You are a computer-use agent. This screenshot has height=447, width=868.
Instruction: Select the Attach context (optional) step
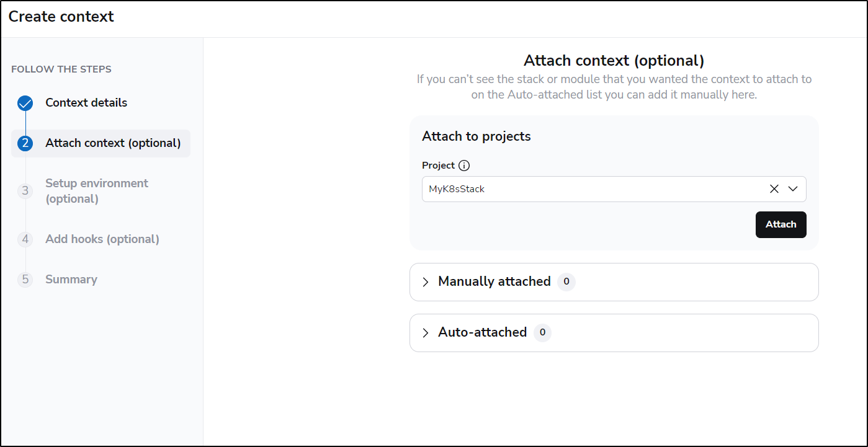pos(113,143)
